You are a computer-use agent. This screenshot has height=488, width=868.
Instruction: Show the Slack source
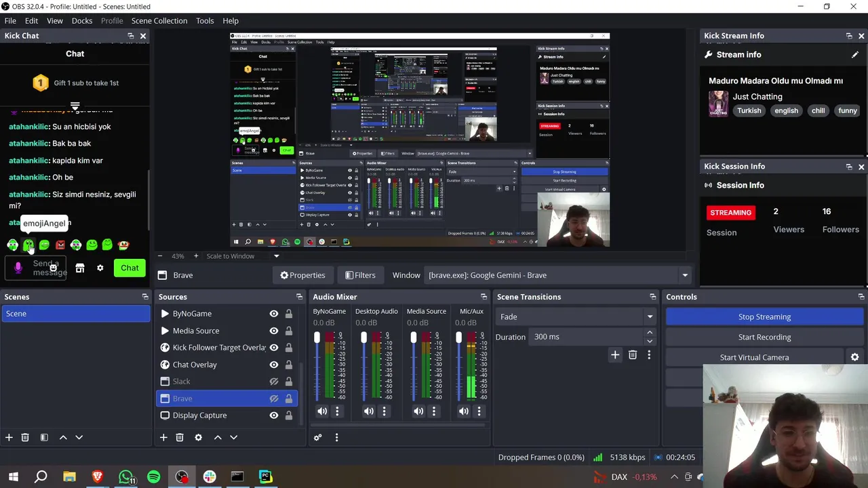(274, 382)
